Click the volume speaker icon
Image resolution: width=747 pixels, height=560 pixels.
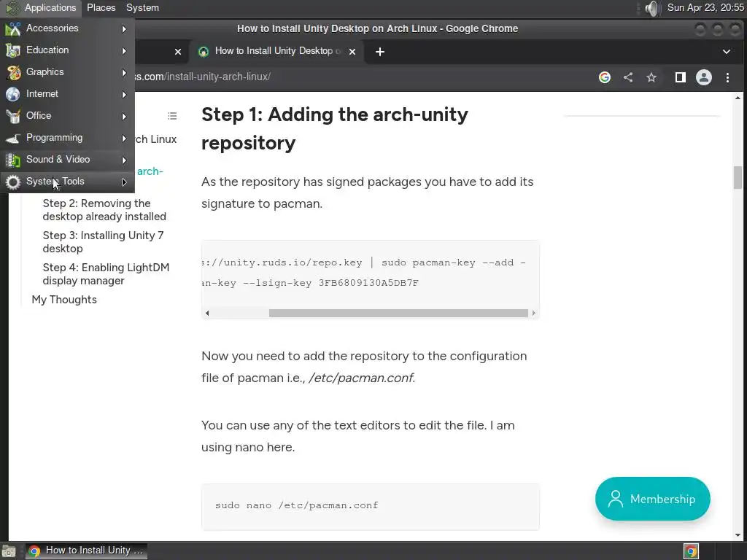651,8
